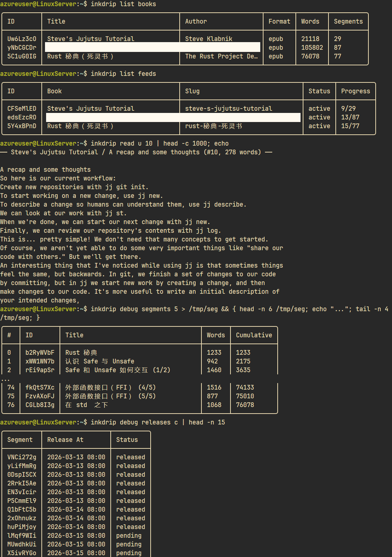
Task: Click the Segments column header in books table
Action: click(348, 21)
